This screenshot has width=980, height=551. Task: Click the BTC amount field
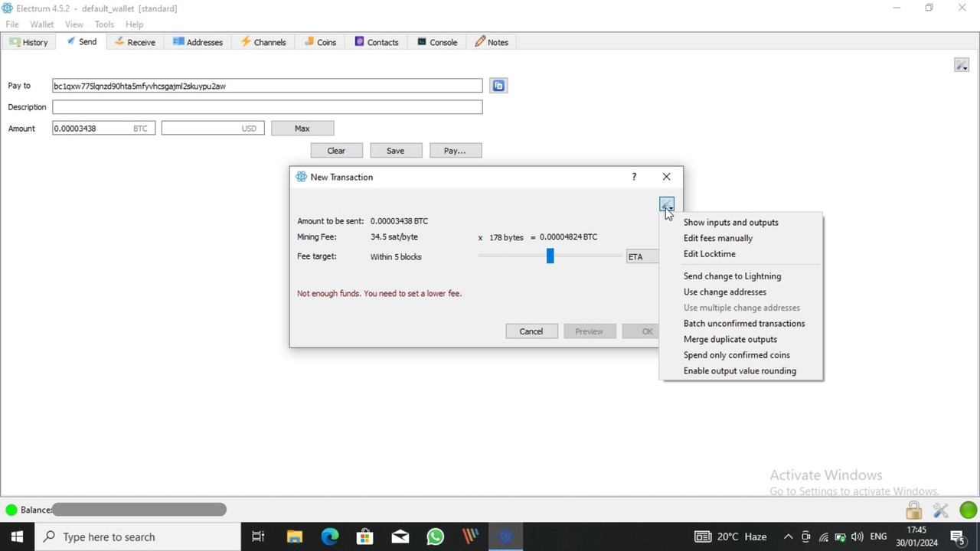tap(103, 129)
